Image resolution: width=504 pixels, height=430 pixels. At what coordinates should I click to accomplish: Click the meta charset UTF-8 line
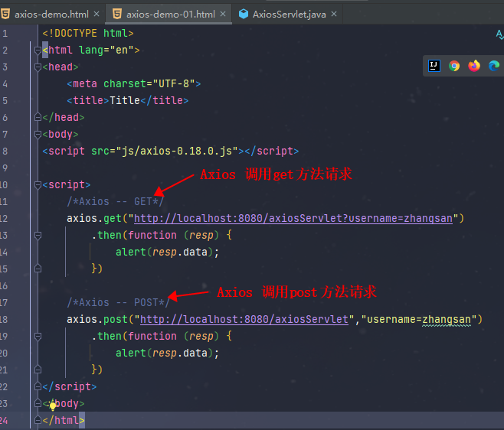(134, 84)
